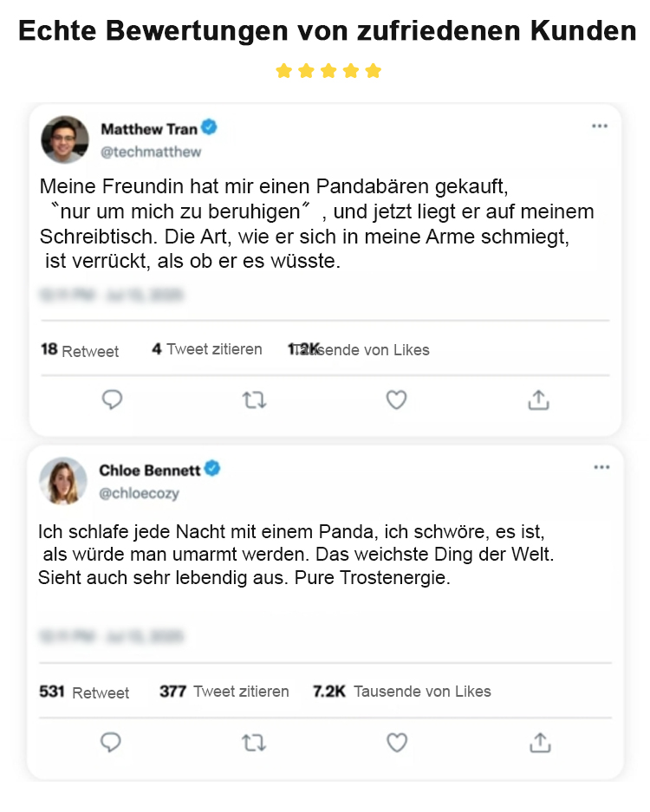Open more options on Chloe Bennett's tweet
The height and width of the screenshot is (812, 650).
click(601, 468)
